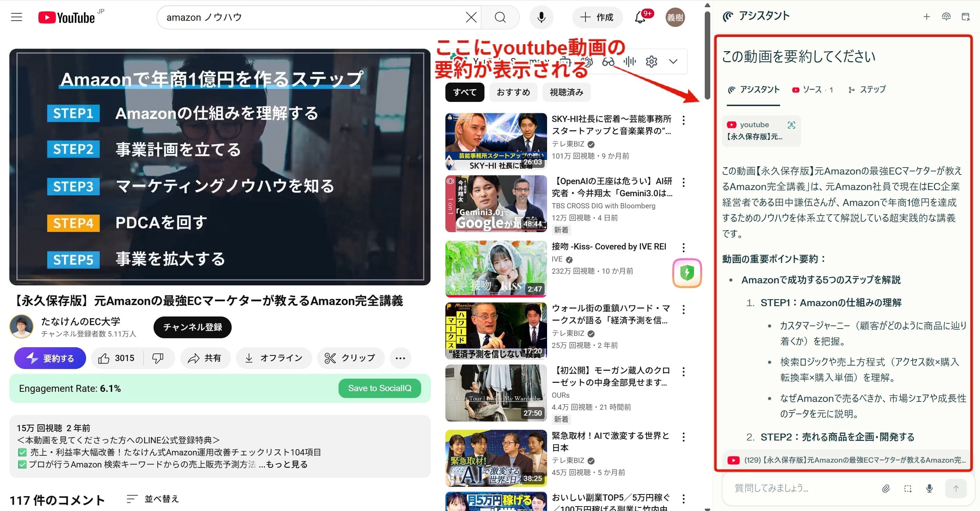Click Save to SocialIQ button
This screenshot has width=980, height=511.
(x=379, y=388)
